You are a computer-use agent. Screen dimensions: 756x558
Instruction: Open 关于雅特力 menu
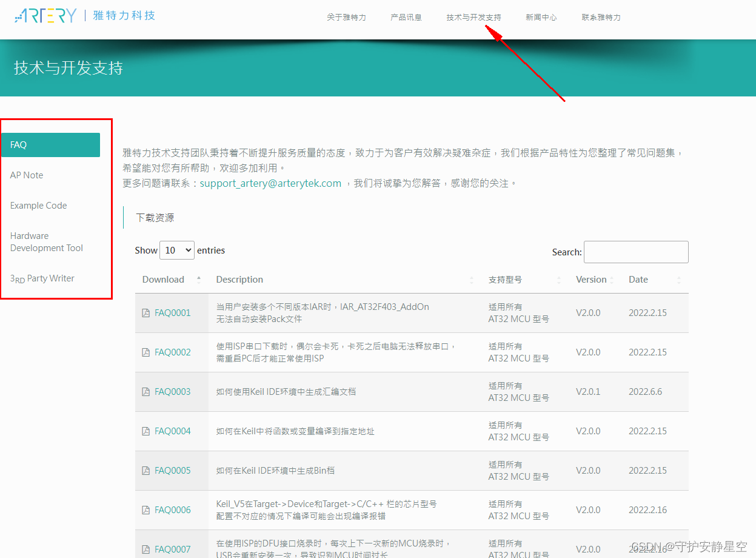click(347, 18)
